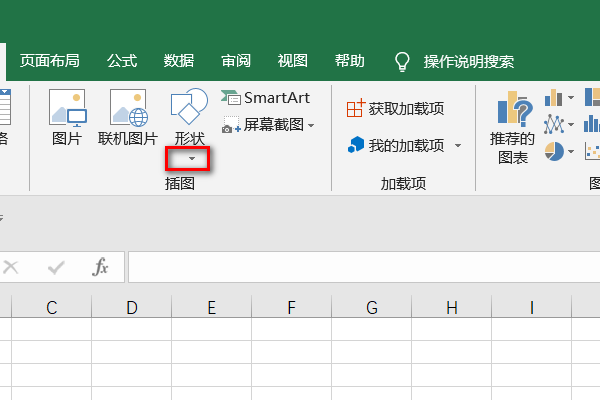Expand the 我的加载项 dropdown arrow
Screen dimensions: 600x400
[458, 145]
